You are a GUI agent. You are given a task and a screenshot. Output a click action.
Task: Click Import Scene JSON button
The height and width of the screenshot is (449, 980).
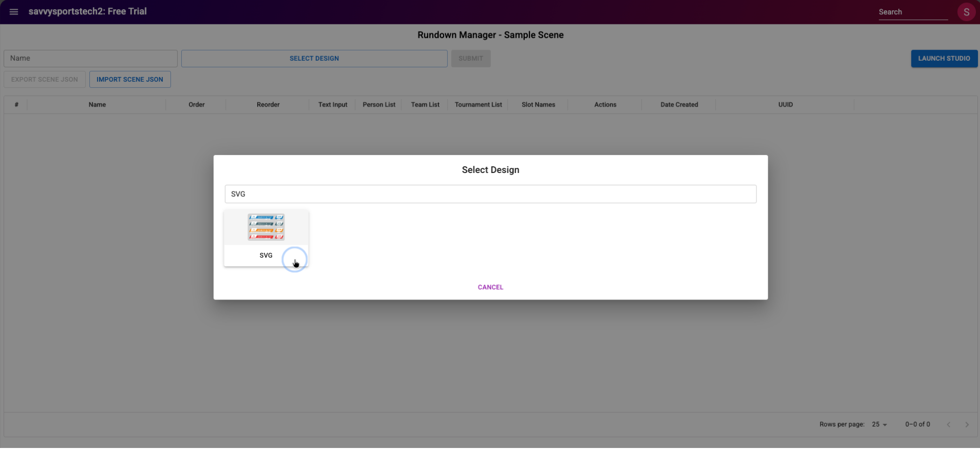click(130, 80)
